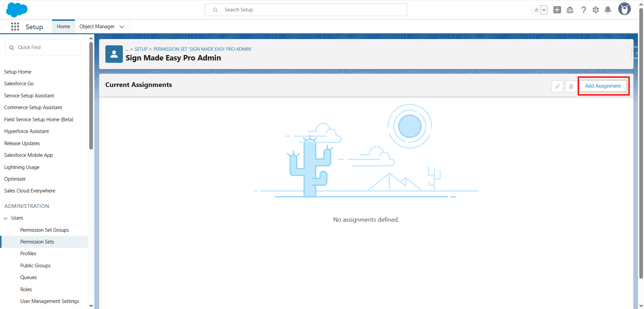Click the sidebar scroll up arrow
This screenshot has height=309, width=644.
[91, 38]
